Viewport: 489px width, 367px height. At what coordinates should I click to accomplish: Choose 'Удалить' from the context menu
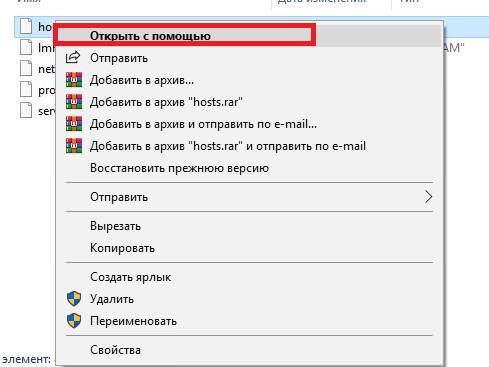point(250,299)
